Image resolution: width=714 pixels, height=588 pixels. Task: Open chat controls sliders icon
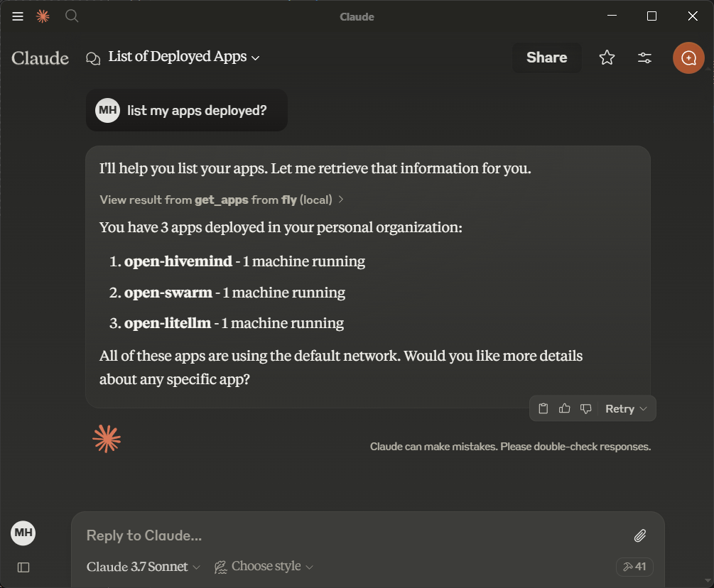tap(644, 58)
